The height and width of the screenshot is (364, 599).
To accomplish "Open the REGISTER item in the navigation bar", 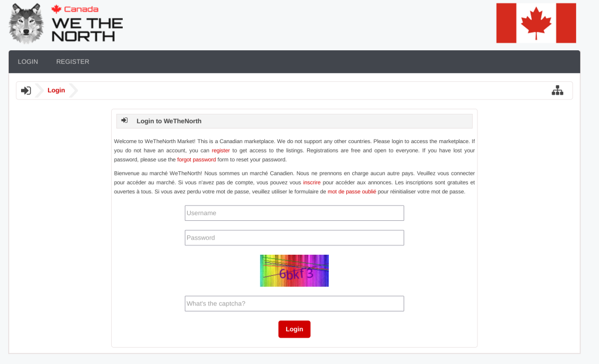I will tap(73, 62).
